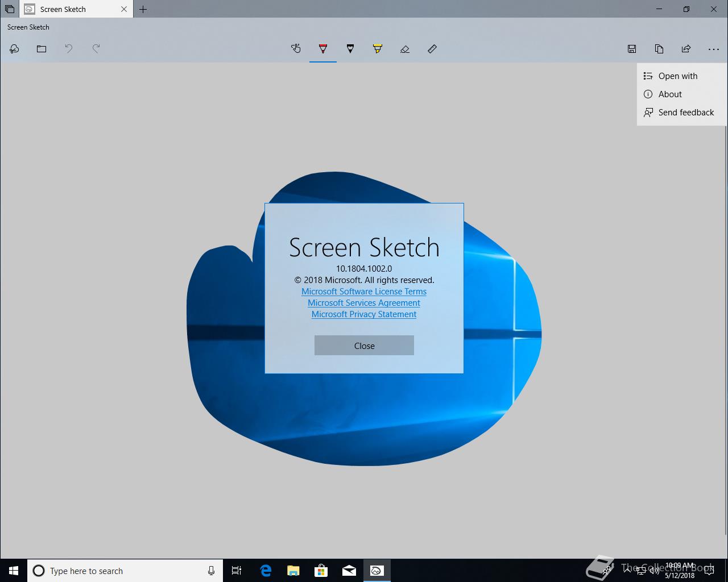Viewport: 728px width, 582px height.
Task: Click the version number 10.1804.1002.0
Action: [x=364, y=268]
